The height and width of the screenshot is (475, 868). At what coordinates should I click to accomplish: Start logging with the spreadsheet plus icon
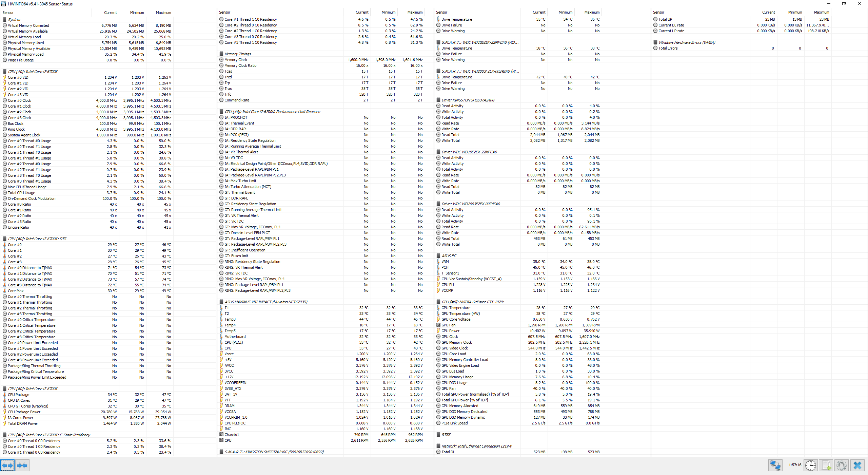(826, 465)
